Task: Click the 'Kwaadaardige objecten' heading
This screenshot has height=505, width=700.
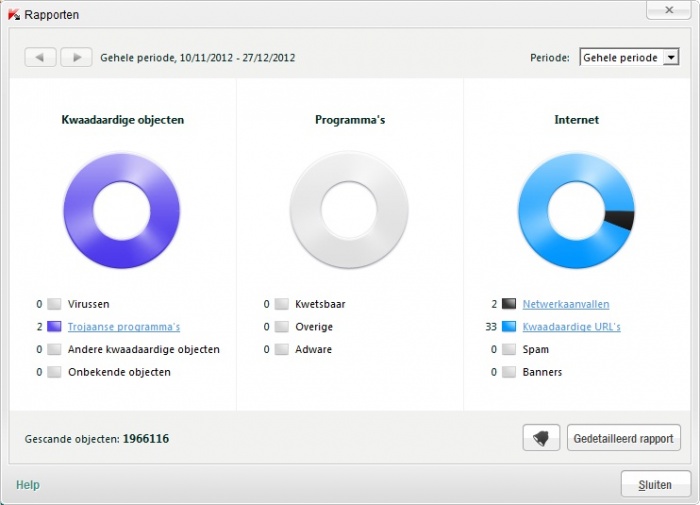Action: coord(123,120)
